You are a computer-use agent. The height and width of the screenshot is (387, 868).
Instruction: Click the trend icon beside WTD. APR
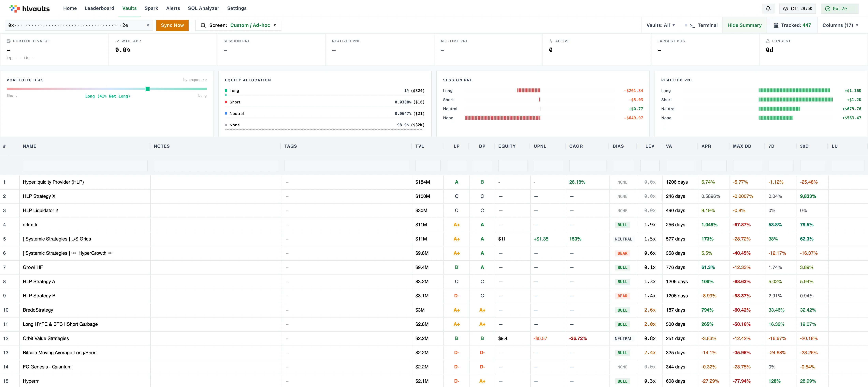click(117, 41)
